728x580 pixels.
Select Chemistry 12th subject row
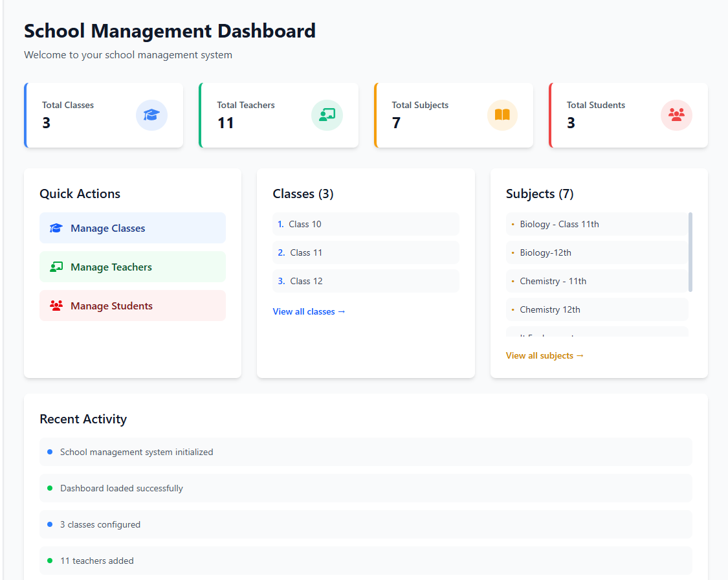tap(597, 309)
